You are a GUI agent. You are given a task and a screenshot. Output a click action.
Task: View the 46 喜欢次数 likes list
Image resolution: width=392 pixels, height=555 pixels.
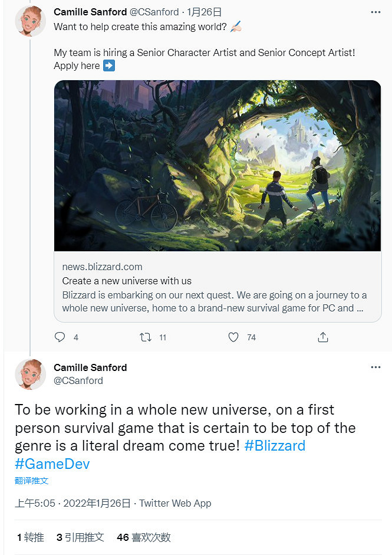click(x=144, y=537)
